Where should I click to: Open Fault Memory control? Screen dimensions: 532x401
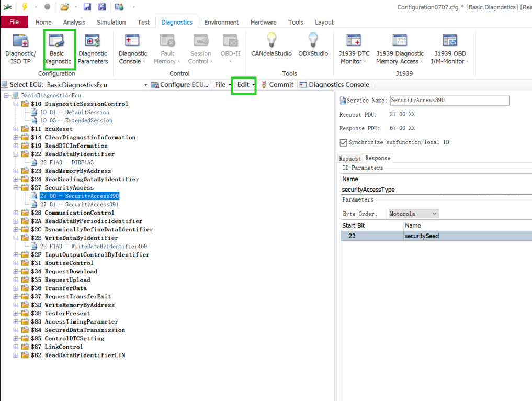pos(167,49)
